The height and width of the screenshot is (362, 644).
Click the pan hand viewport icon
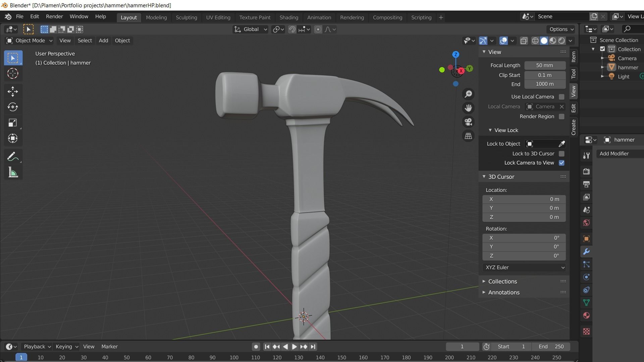468,108
